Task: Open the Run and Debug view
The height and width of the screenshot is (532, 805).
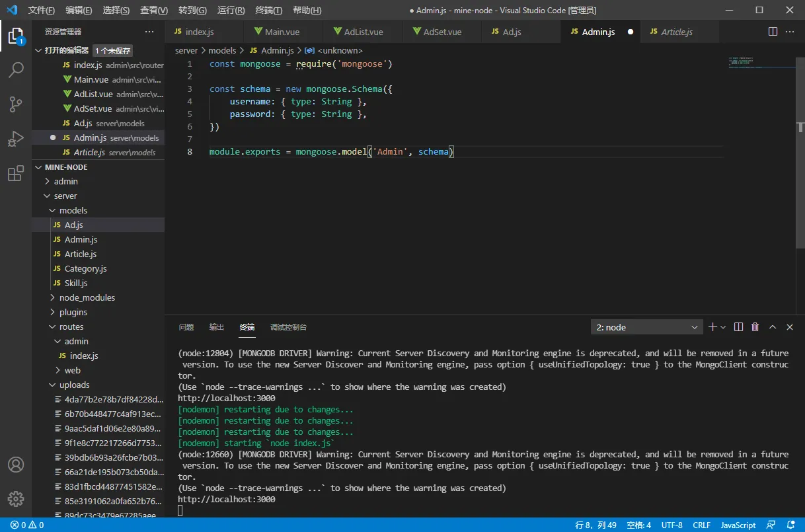Action: [x=16, y=139]
